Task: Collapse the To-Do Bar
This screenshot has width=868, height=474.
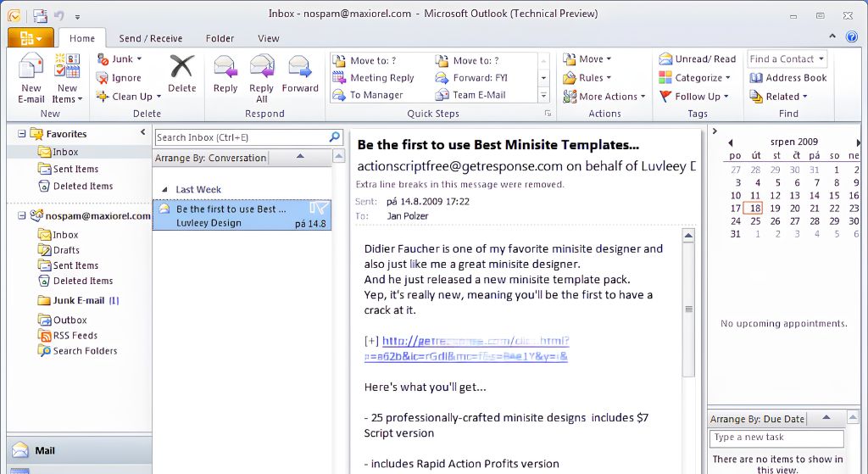Action: (x=715, y=131)
